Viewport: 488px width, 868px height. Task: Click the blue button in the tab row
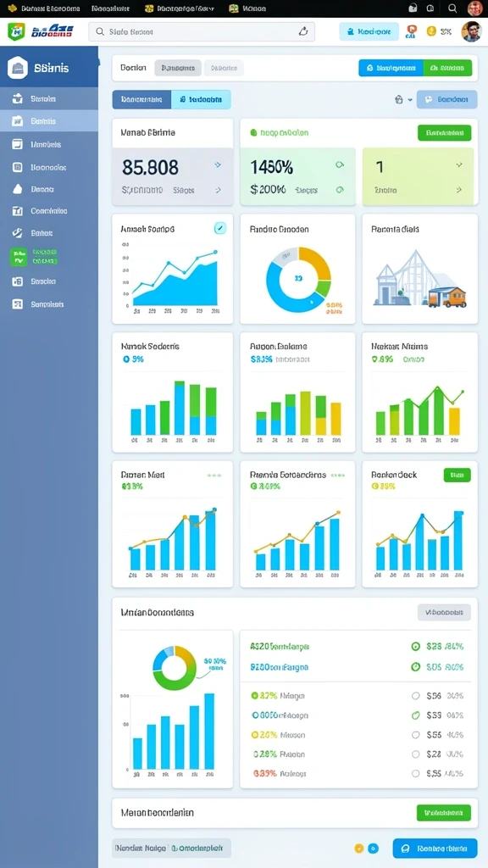tap(391, 68)
